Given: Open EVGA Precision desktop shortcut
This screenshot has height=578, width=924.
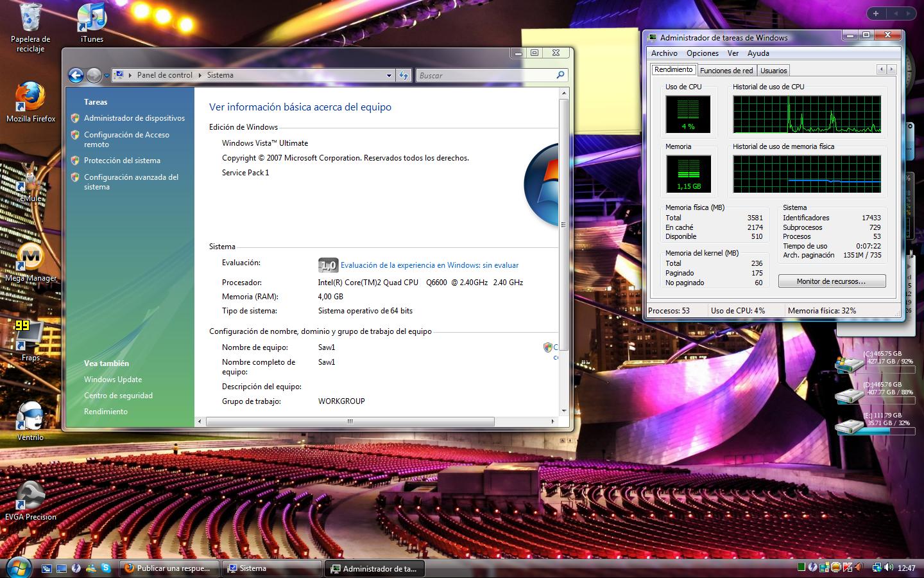Looking at the screenshot, I should (30, 500).
